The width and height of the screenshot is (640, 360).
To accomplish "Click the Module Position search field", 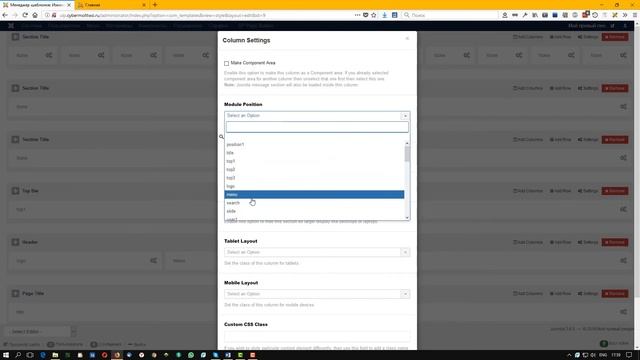I will [x=317, y=127].
